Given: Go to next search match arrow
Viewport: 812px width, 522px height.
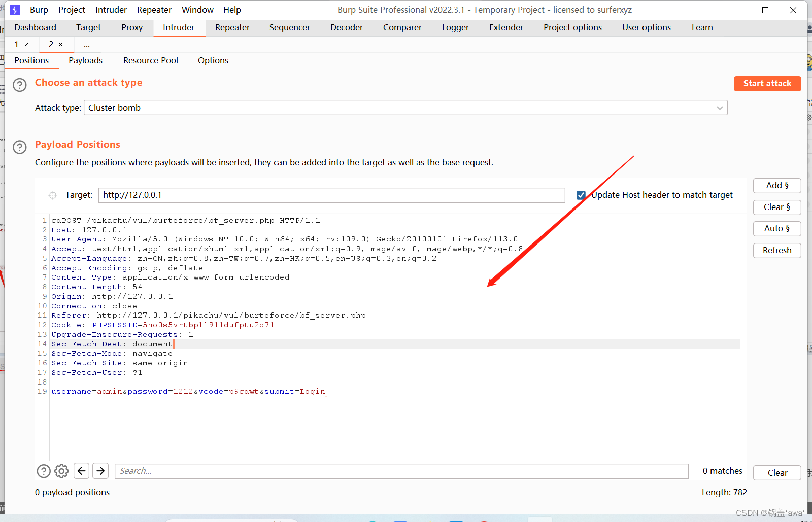Looking at the screenshot, I should click(101, 471).
